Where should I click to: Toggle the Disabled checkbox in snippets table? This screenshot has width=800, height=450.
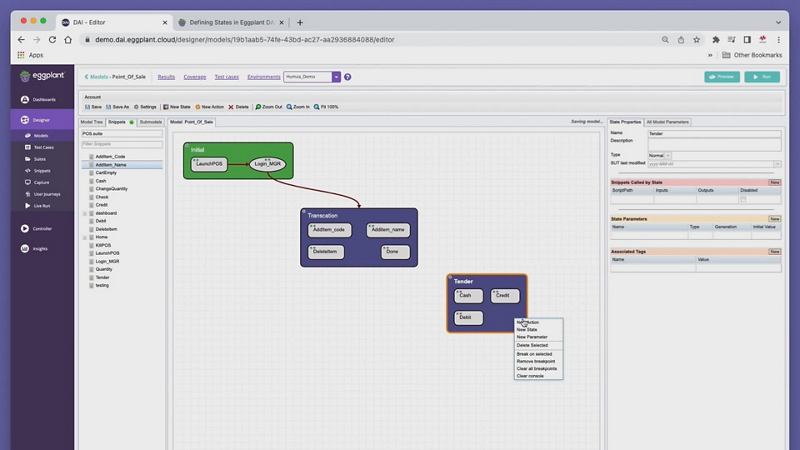[x=743, y=199]
